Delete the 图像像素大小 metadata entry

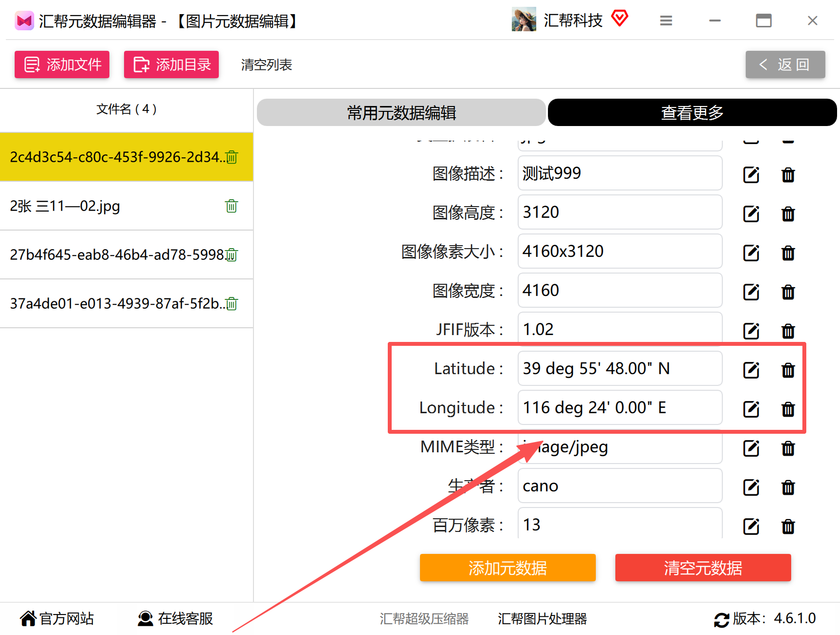tap(788, 253)
